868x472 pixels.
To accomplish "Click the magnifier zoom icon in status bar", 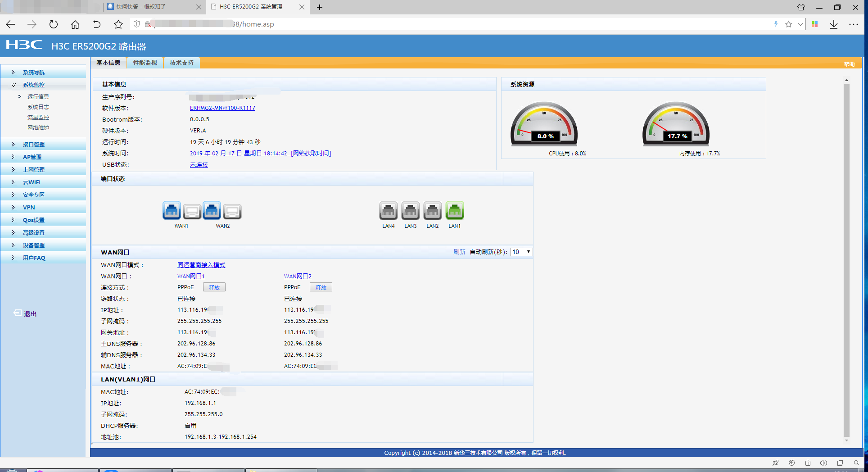I will (x=856, y=463).
